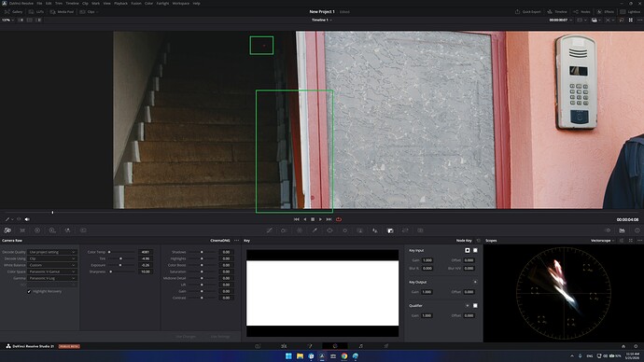Open the Tracker palette icon

(345, 230)
